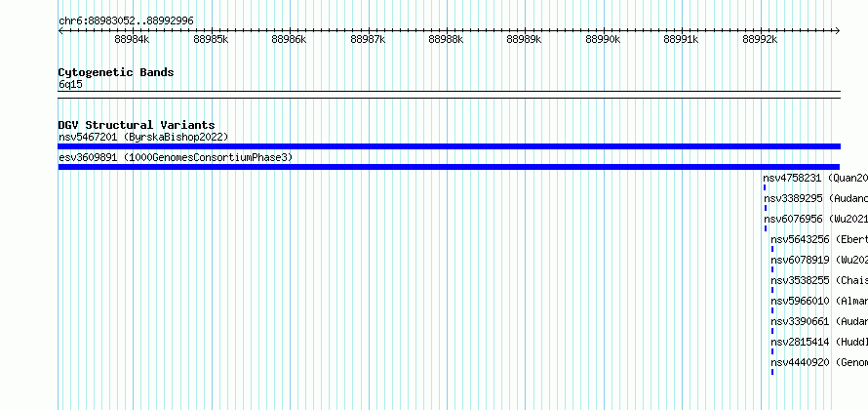Open variant nsv6076956 label

[x=816, y=219]
